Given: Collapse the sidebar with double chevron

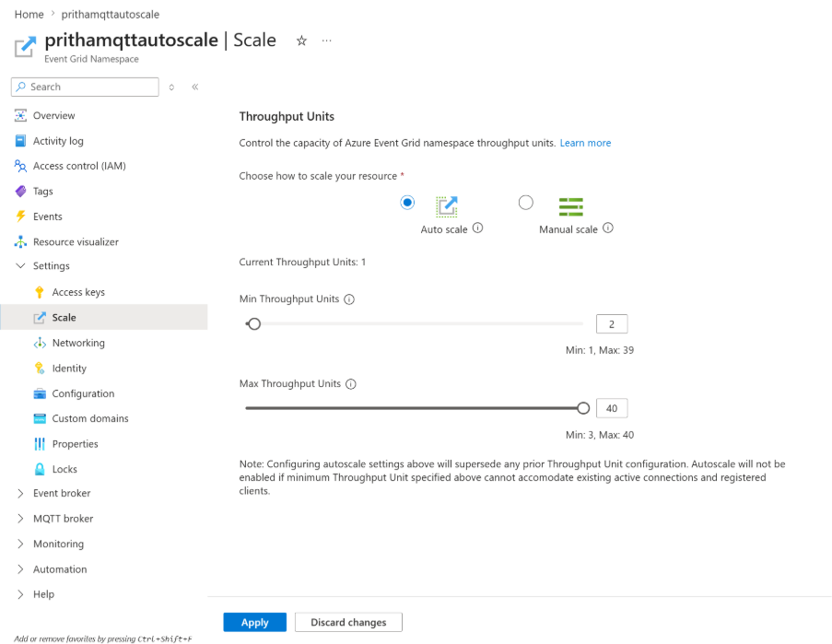Looking at the screenshot, I should [195, 87].
